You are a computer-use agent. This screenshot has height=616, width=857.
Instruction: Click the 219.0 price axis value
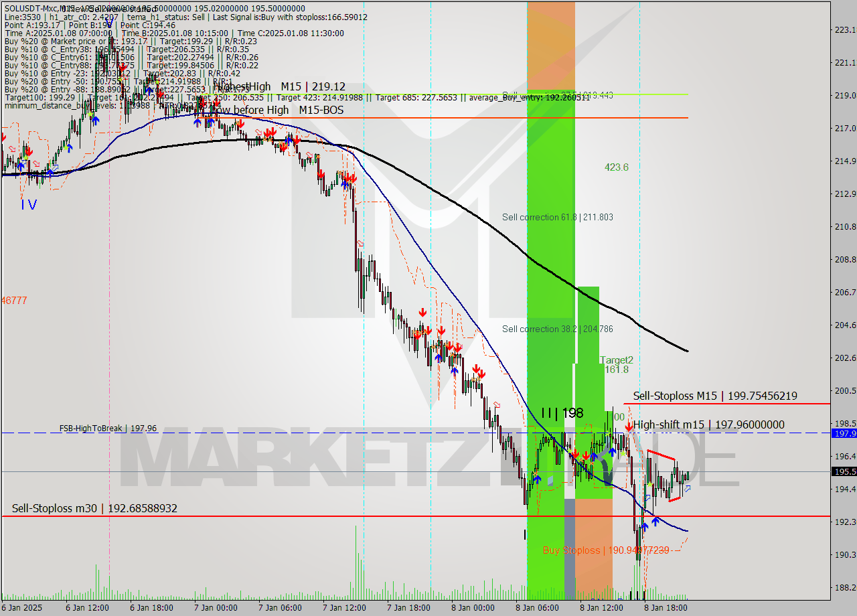click(846, 95)
